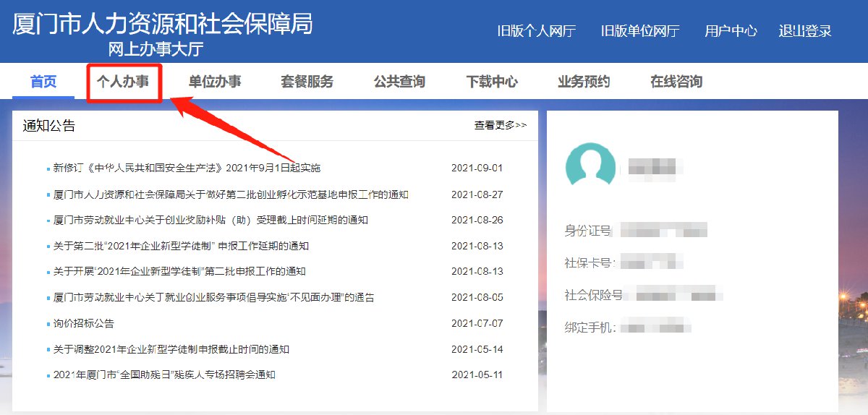Click the user profile avatar icon

pos(590,168)
